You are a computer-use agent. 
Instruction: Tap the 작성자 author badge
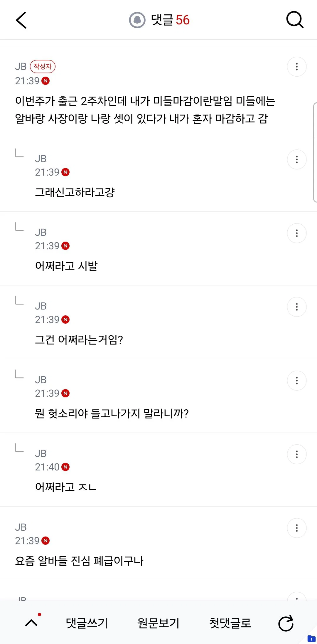[43, 66]
